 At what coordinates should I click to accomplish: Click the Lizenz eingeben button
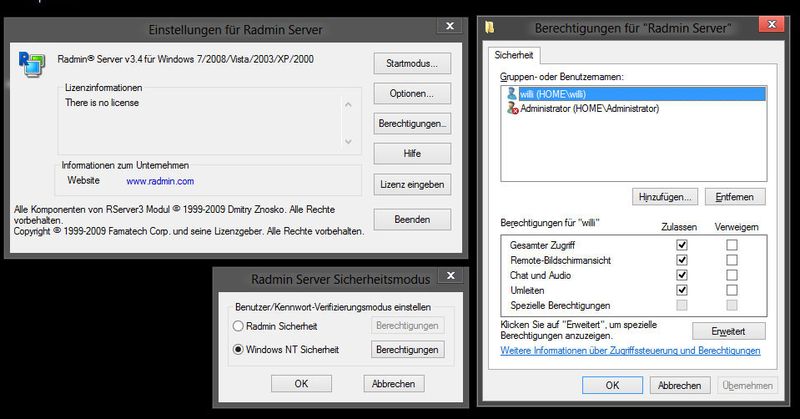412,184
